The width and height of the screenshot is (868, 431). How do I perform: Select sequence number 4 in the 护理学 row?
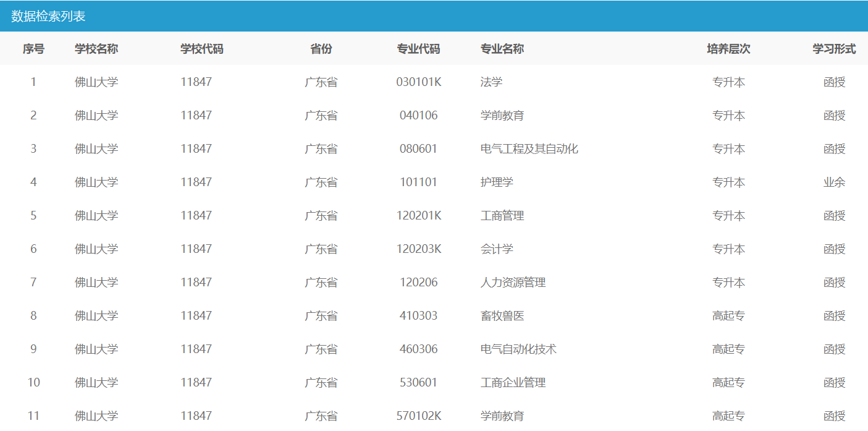tap(33, 182)
